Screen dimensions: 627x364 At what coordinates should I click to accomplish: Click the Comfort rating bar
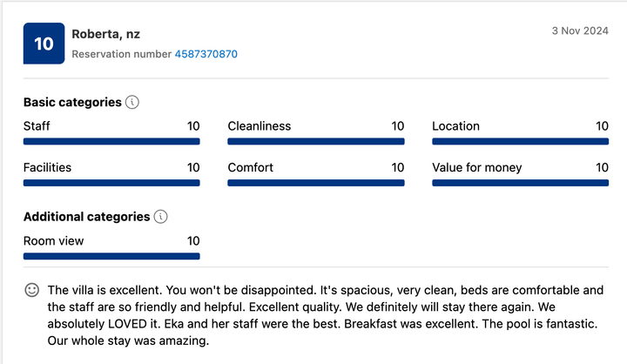tap(316, 183)
